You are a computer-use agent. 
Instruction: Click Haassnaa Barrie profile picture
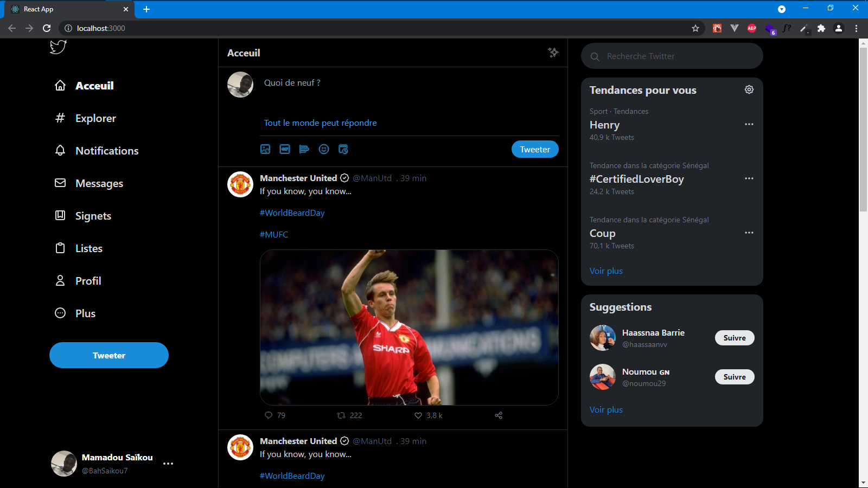pos(603,338)
